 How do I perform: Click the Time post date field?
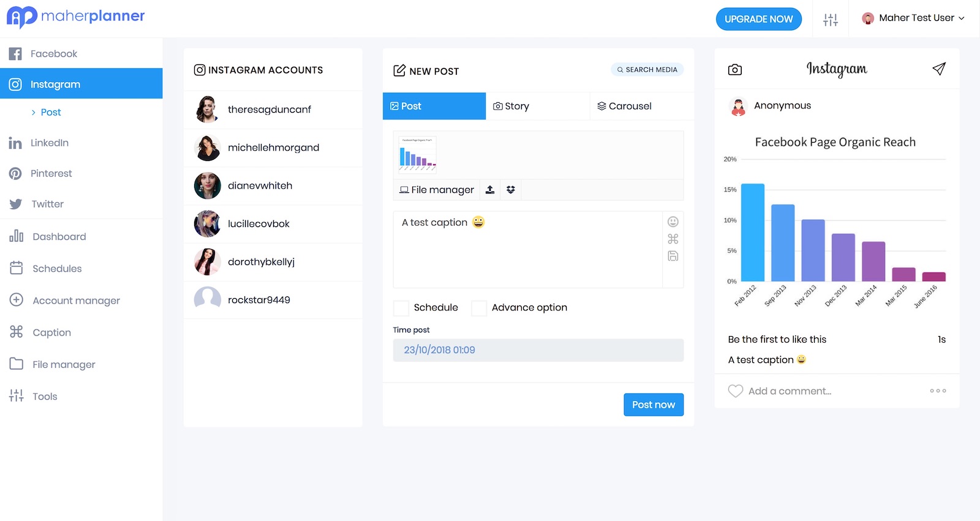pos(538,350)
